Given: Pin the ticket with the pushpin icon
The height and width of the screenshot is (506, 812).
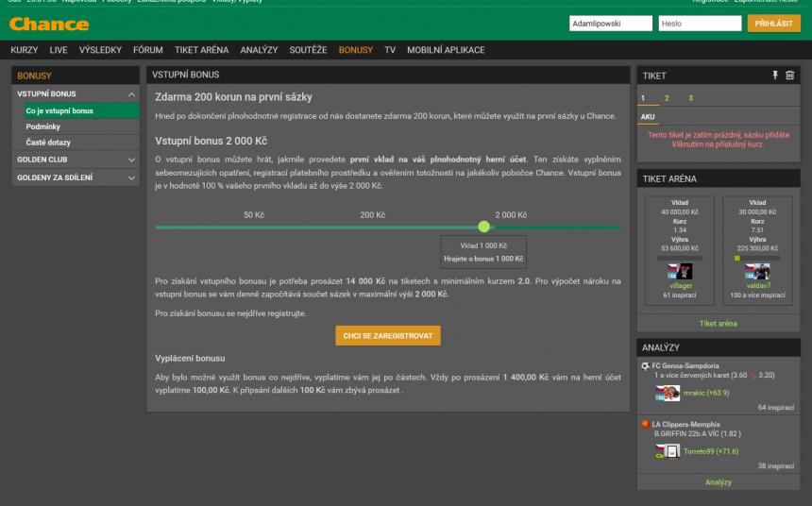Looking at the screenshot, I should pos(775,76).
